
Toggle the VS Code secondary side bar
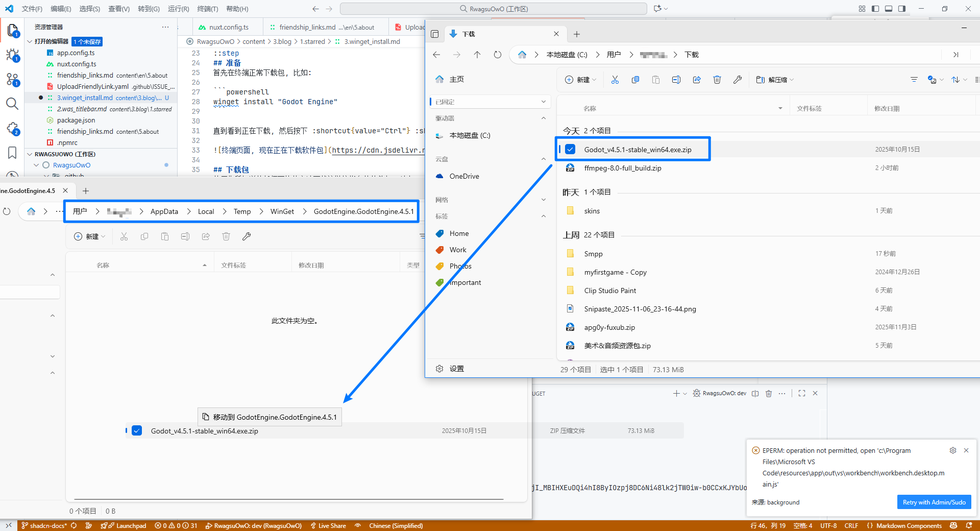pyautogui.click(x=902, y=9)
